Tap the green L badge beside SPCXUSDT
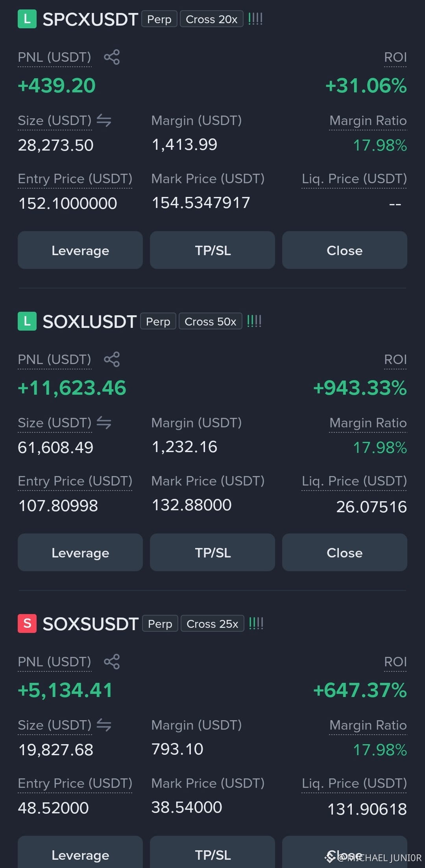425x868 pixels. [27, 19]
